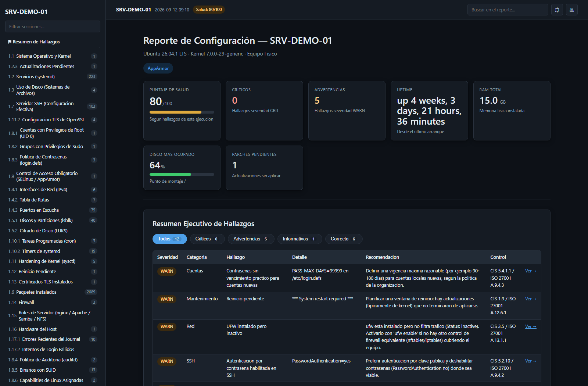This screenshot has width=588, height=386.
Task: Open Ver link for UFW inactivo row
Action: pos(531,326)
